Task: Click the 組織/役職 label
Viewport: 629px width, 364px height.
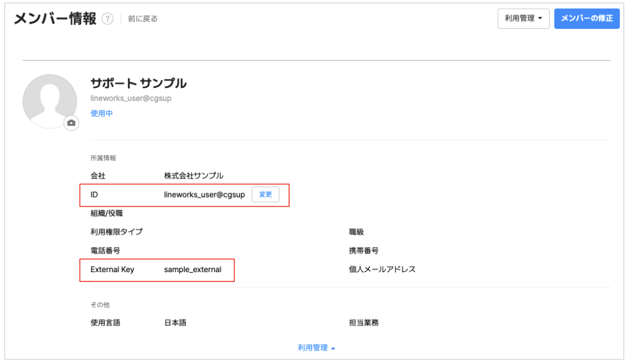Action: coord(107,213)
